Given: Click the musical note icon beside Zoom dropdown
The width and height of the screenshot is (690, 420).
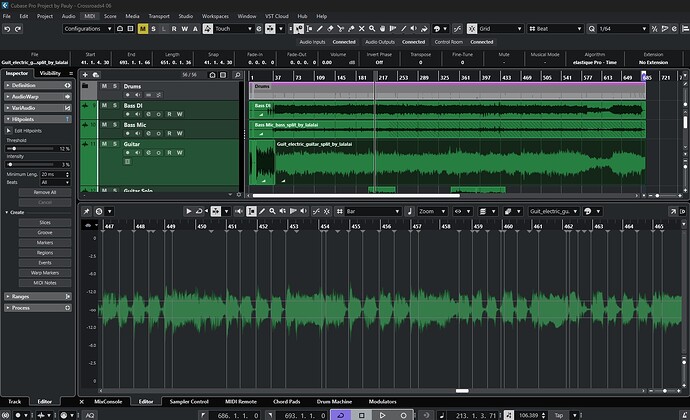Looking at the screenshot, I should [x=410, y=211].
